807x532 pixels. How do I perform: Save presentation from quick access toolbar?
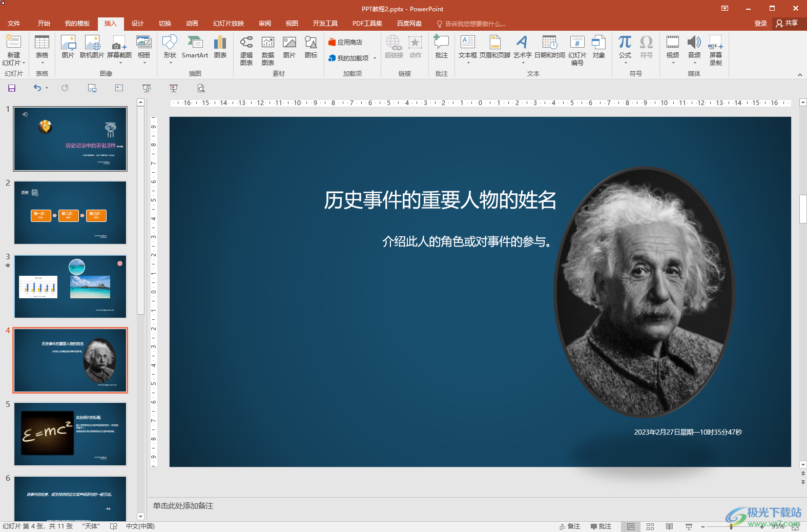pyautogui.click(x=12, y=88)
